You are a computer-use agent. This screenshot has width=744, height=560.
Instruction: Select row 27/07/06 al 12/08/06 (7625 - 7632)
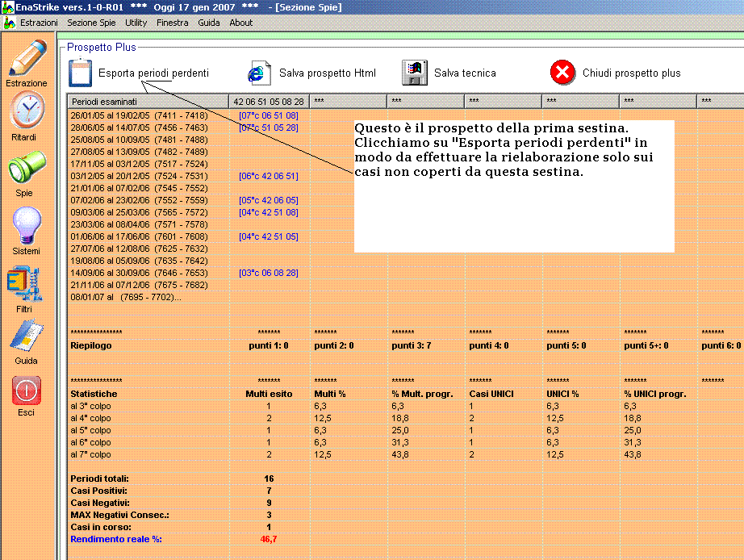(x=139, y=249)
